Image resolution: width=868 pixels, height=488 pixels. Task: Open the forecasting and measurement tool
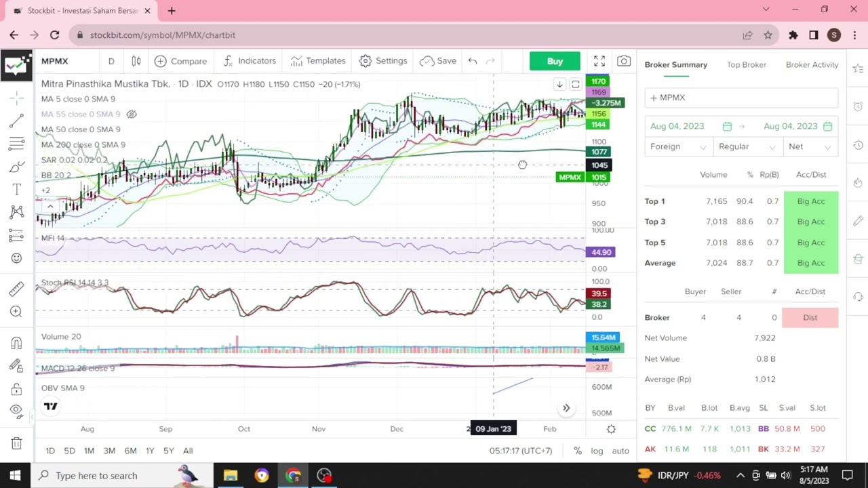(16, 235)
